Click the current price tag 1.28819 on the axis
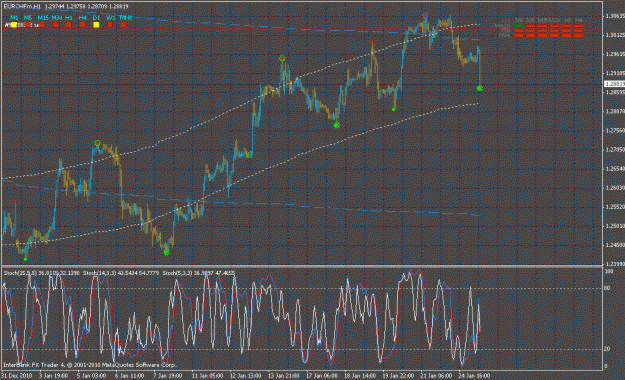This screenshot has height=380, width=625. [x=614, y=84]
